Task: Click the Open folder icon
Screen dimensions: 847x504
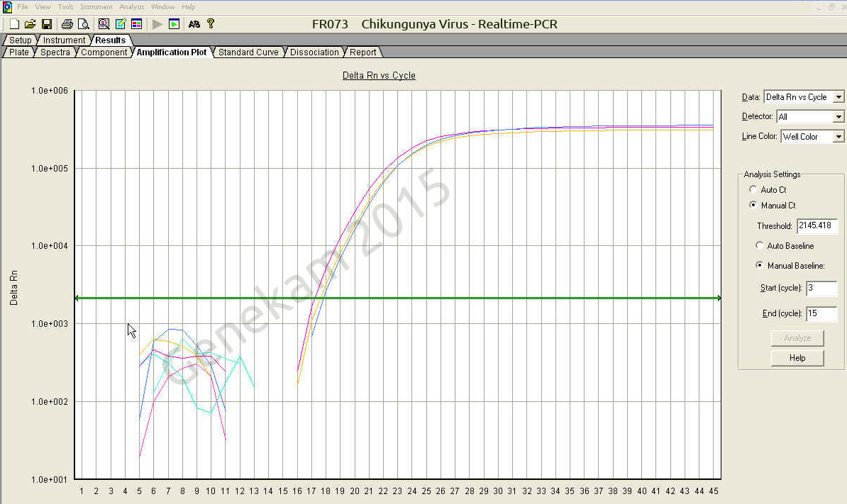Action: point(30,24)
